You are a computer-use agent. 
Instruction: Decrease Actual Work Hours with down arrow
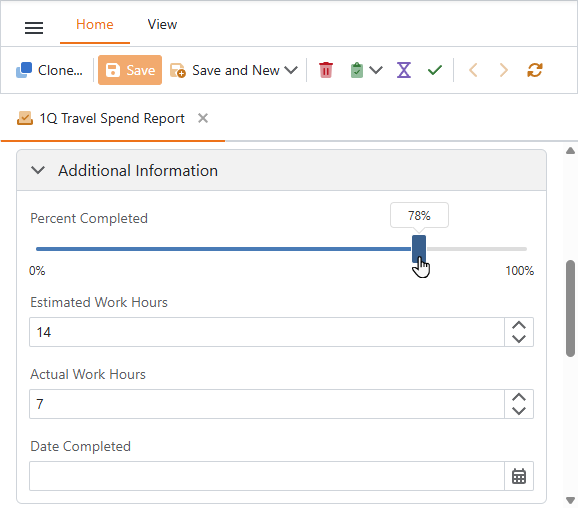tap(519, 411)
